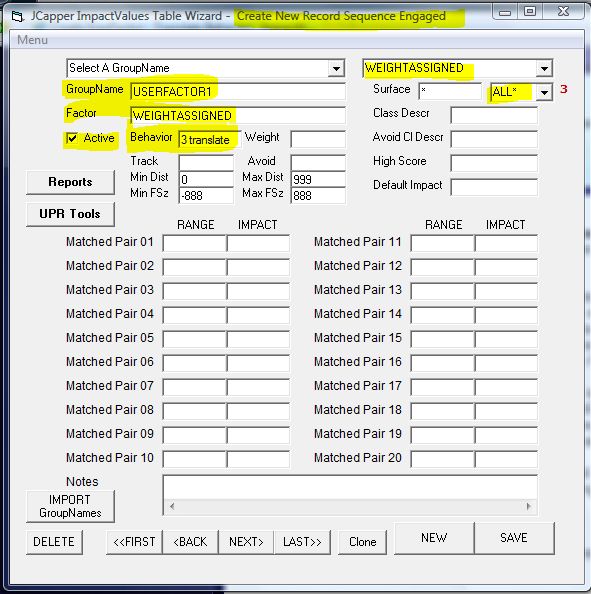Screen dimensions: 591x594
Task: Save the record with SAVE button
Action: (514, 538)
